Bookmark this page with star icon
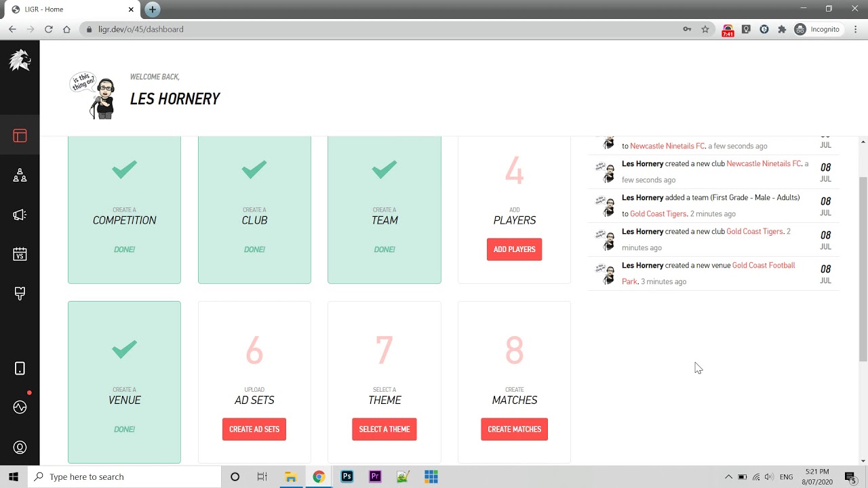The height and width of the screenshot is (488, 868). click(x=705, y=29)
